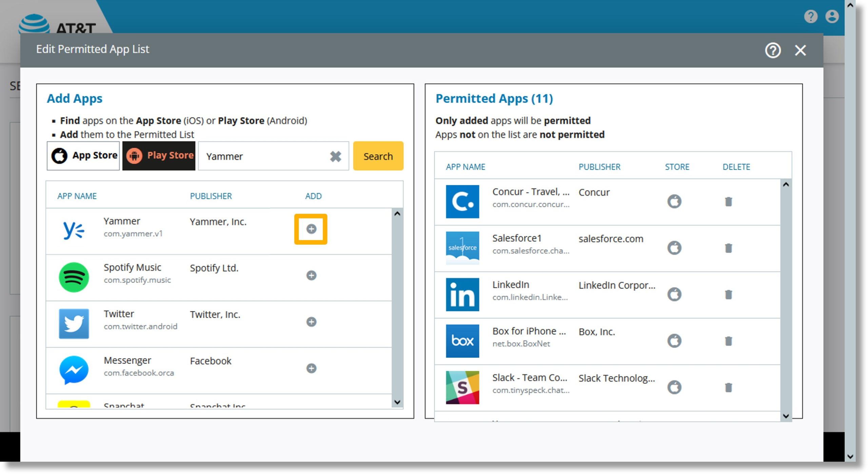Click the Add Apps heading
868x474 pixels.
[x=75, y=99]
